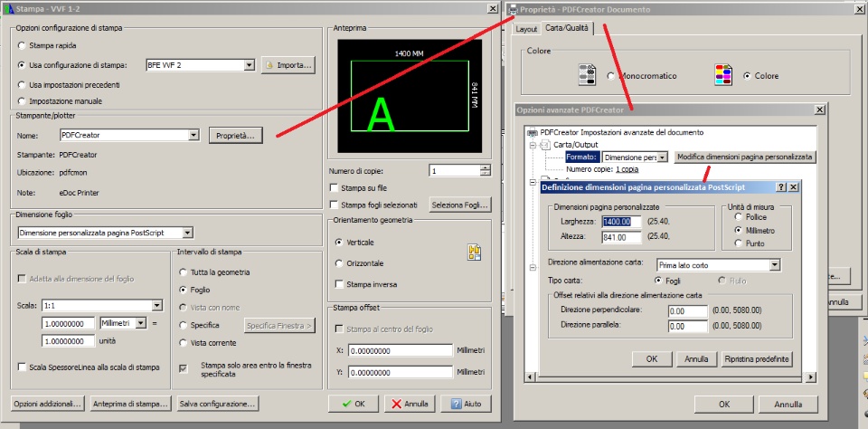Toggle Scala SpessoreLinea alla scala di stampa
The width and height of the screenshot is (868, 429).
(22, 367)
